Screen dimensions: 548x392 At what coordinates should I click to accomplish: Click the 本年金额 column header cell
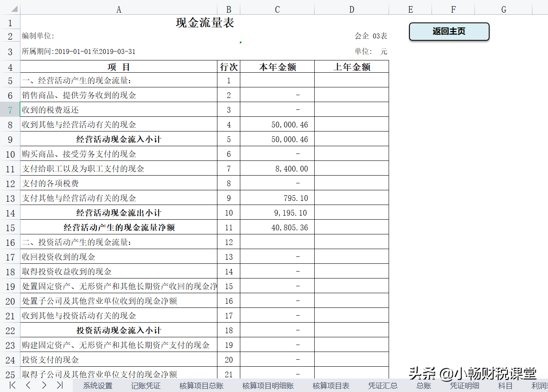coord(277,67)
